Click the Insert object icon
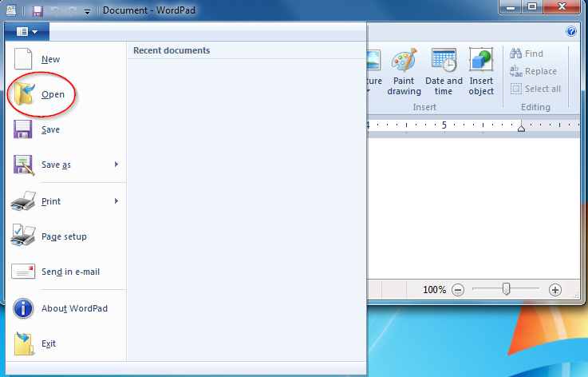The width and height of the screenshot is (588, 377). [x=481, y=72]
